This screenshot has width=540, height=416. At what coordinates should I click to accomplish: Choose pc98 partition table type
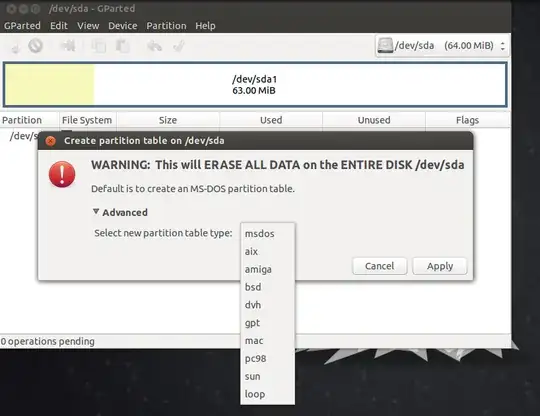pos(267,359)
